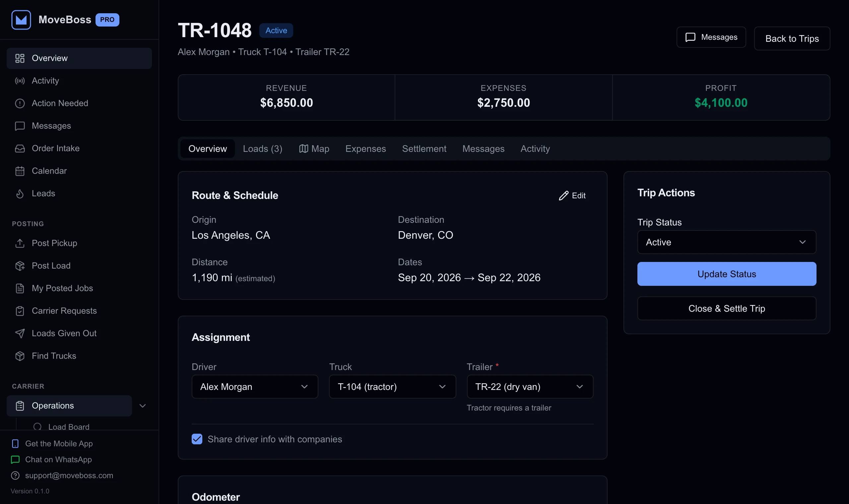Go to Action Needed
849x504 pixels.
tap(79, 103)
